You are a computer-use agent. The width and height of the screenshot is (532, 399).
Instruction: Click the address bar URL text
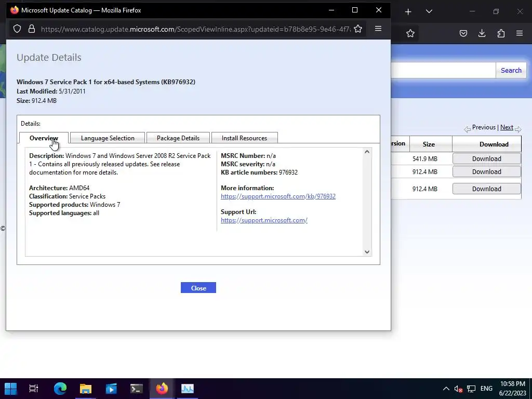click(x=196, y=29)
